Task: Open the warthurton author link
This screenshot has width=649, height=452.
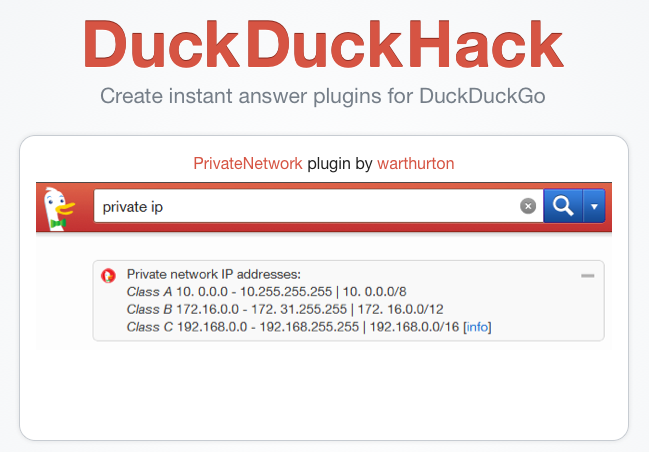Action: click(416, 163)
